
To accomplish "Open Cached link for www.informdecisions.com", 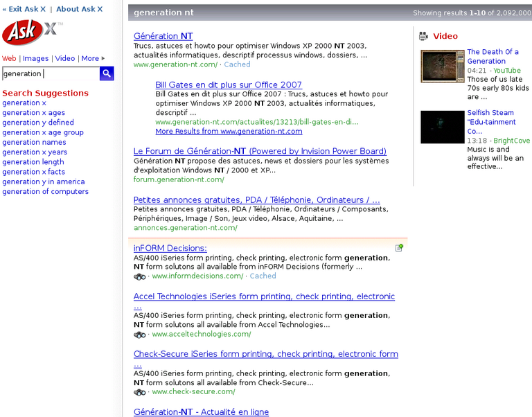I will [x=263, y=276].
